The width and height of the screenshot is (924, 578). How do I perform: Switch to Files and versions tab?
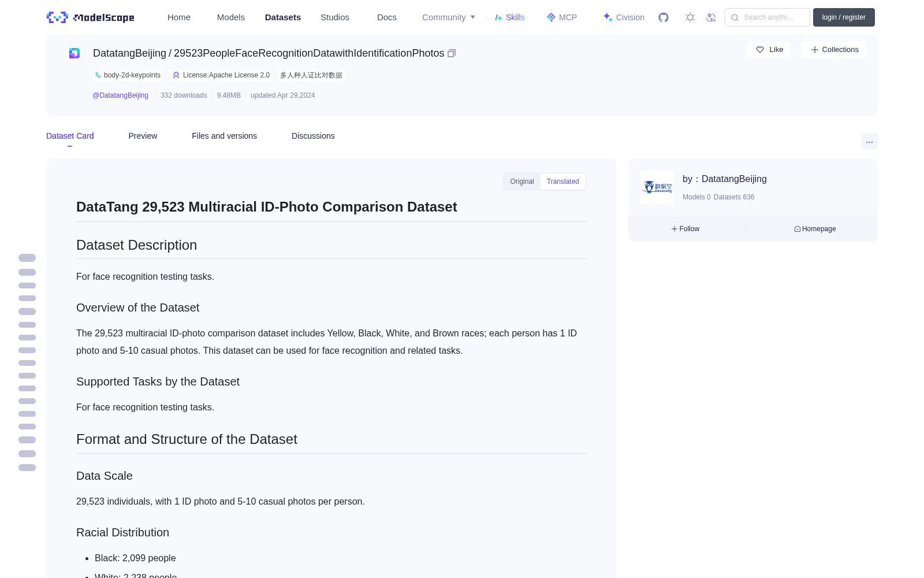coord(224,136)
